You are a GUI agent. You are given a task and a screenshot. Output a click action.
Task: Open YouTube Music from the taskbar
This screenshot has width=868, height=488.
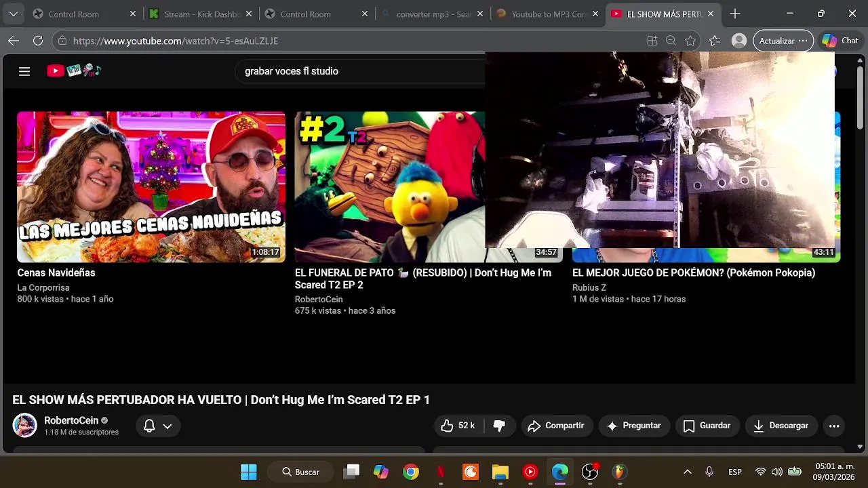[530, 472]
